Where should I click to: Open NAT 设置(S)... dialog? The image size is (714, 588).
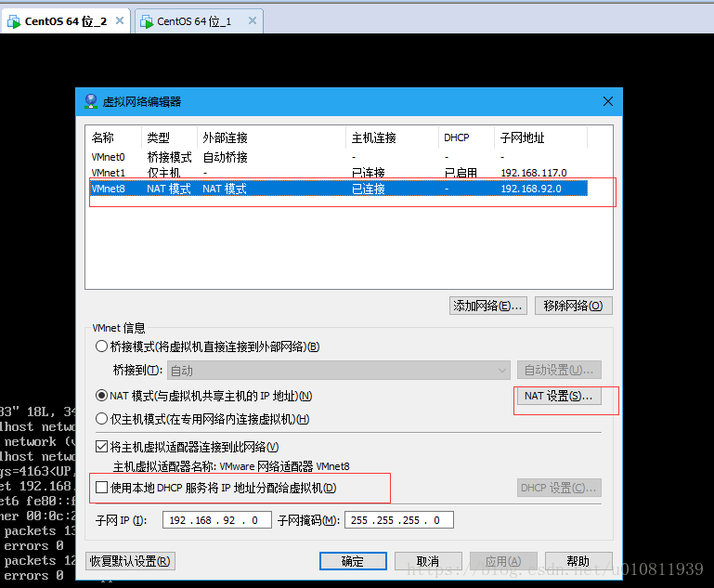tap(559, 396)
